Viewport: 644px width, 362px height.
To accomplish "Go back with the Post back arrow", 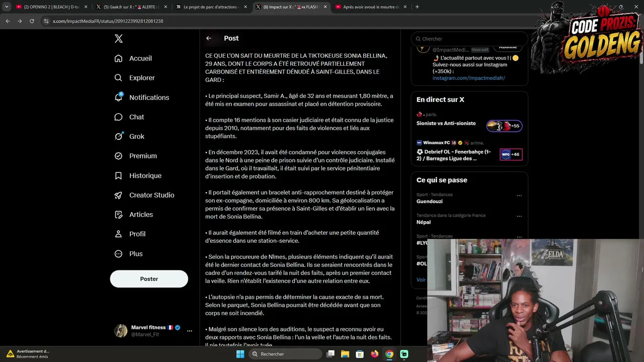I will click(x=208, y=38).
